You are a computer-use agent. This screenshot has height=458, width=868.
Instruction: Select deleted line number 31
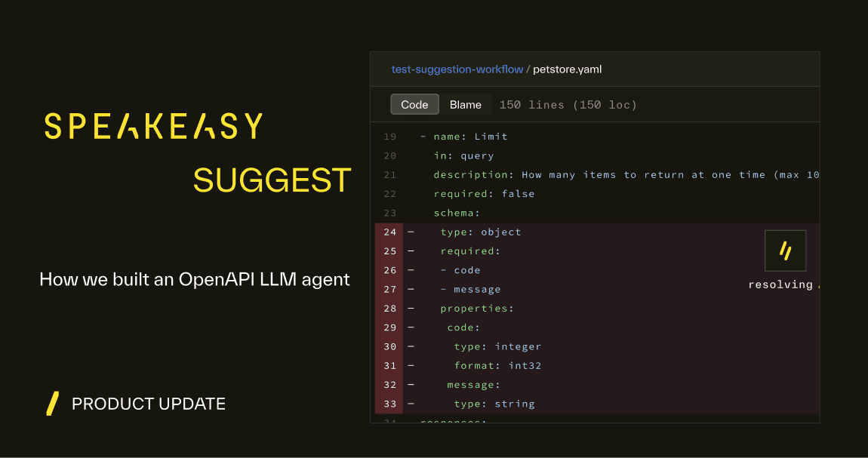coord(389,366)
